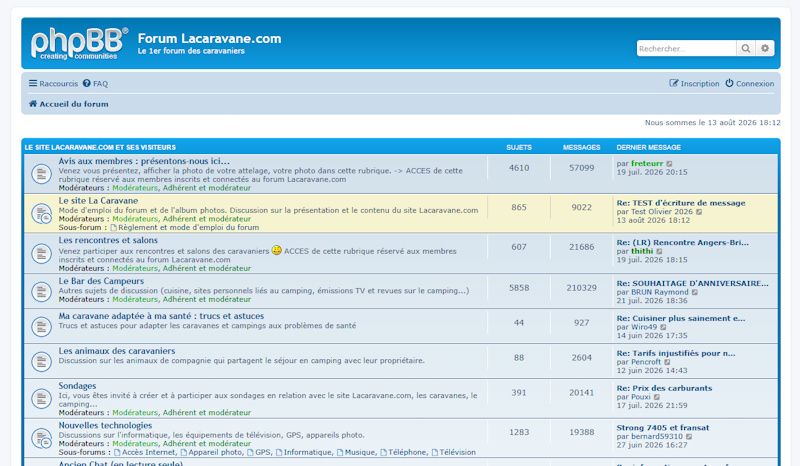Screen dimensions: 800x466
Task: Open the forum Le Bar des Campeurs
Action: coord(101,281)
